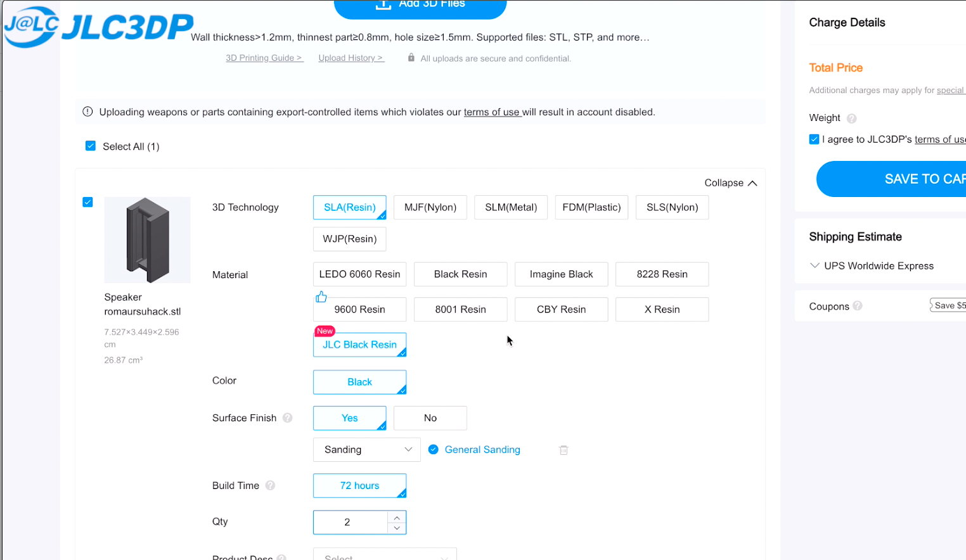Image resolution: width=966 pixels, height=560 pixels.
Task: Click the Surface Finish help icon
Action: point(288,418)
